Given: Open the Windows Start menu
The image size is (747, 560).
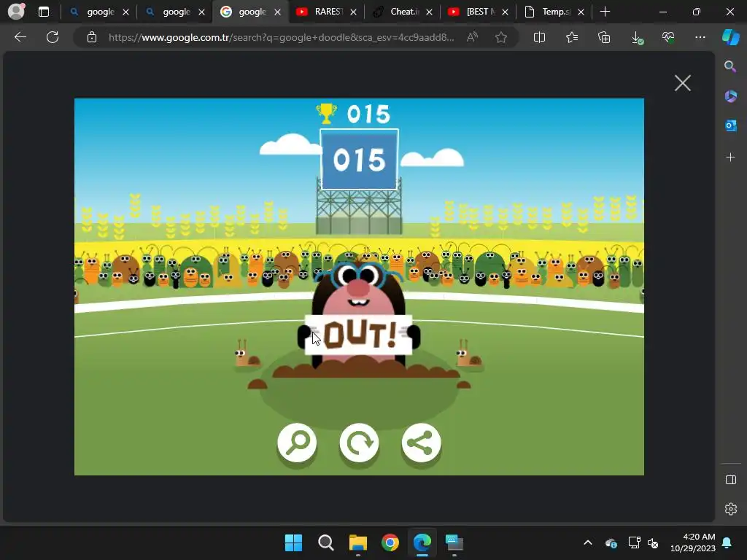Looking at the screenshot, I should click(293, 542).
